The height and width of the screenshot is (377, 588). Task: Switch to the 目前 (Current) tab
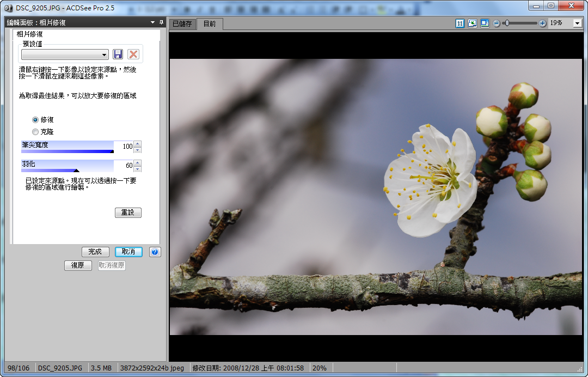pyautogui.click(x=210, y=24)
